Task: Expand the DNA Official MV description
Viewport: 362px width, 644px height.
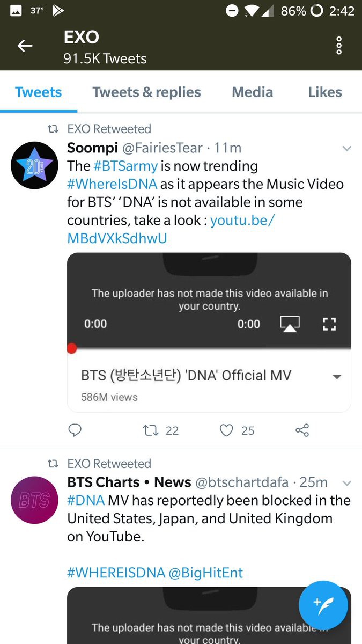Action: 337,377
